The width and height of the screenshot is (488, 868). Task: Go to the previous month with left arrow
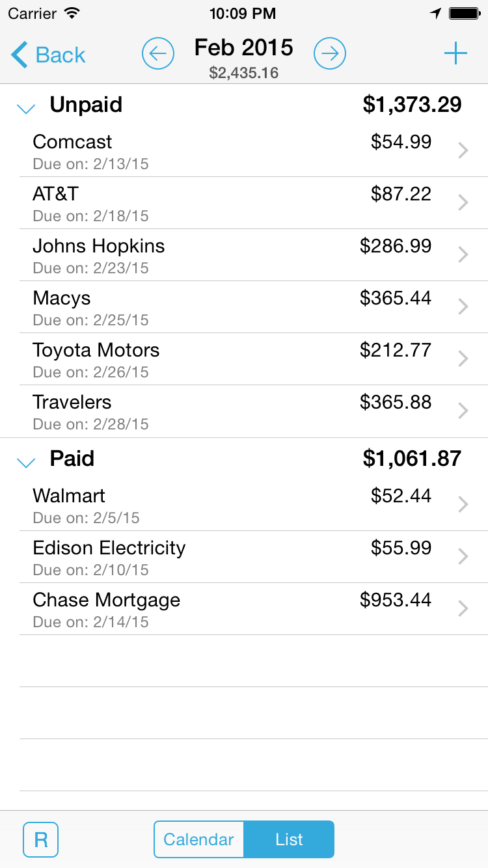click(x=158, y=54)
